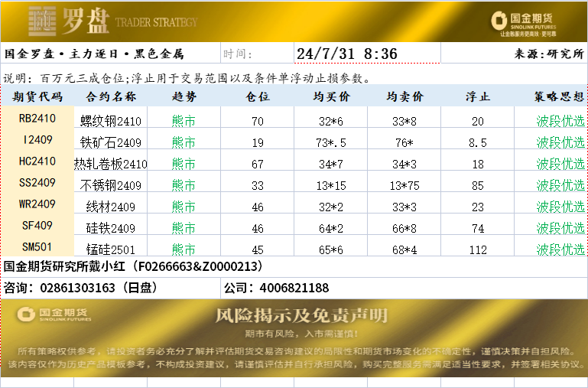Click position value 67 for 热轧卷板2410
Screen dimensions: 588x388
[258, 165]
